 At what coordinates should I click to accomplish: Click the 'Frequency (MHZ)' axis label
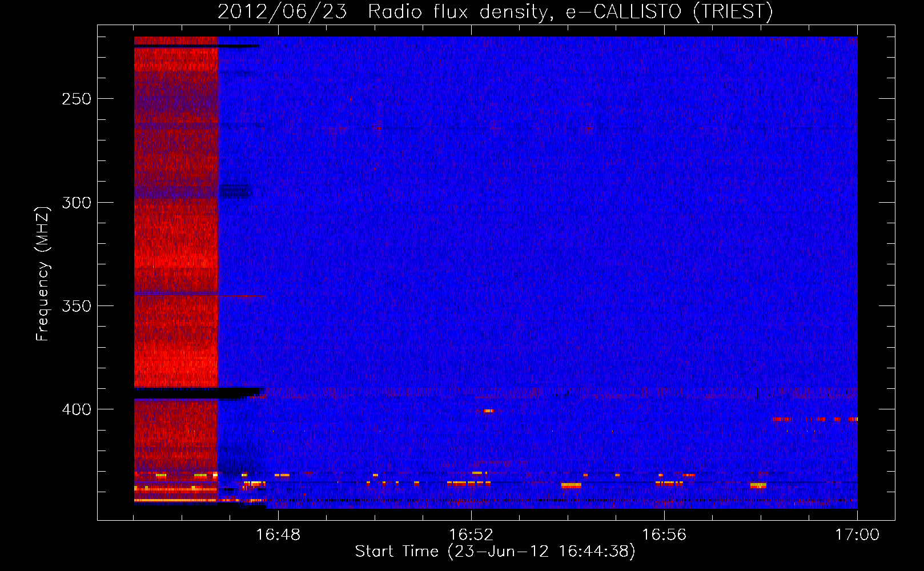click(43, 274)
